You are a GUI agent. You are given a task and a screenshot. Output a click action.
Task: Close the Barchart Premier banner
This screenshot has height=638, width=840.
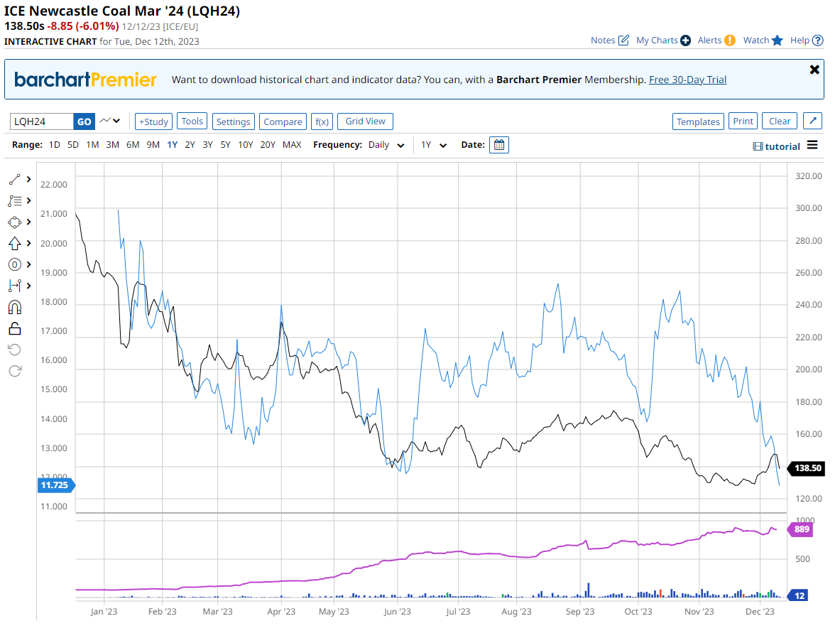(x=814, y=70)
